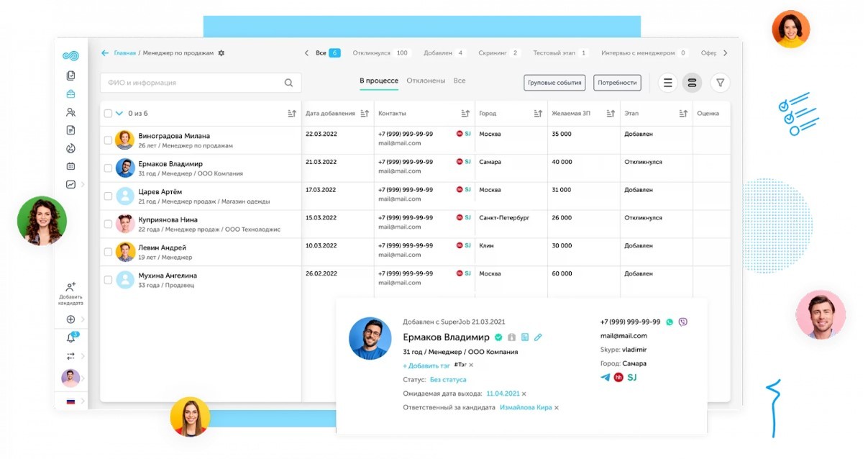The width and height of the screenshot is (868, 459).
Task: Click the vacancy settings gear icon
Action: pos(221,53)
